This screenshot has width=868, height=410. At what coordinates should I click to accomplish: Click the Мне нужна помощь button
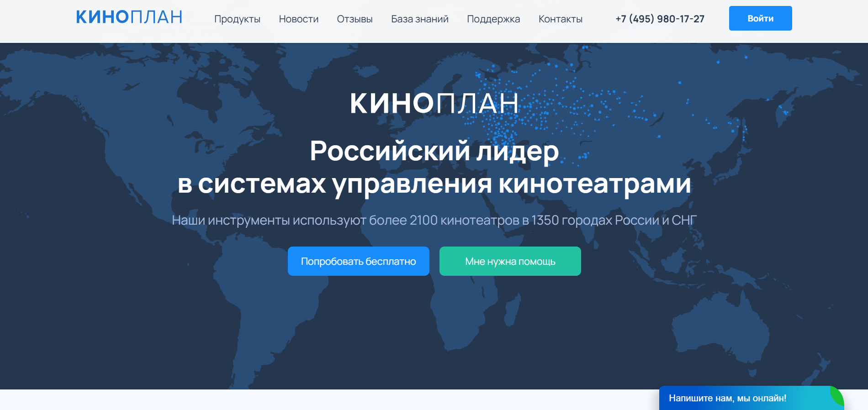pos(510,261)
